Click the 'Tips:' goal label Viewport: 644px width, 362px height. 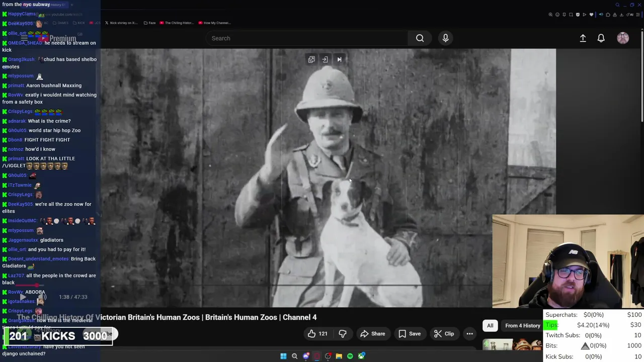coord(552,325)
